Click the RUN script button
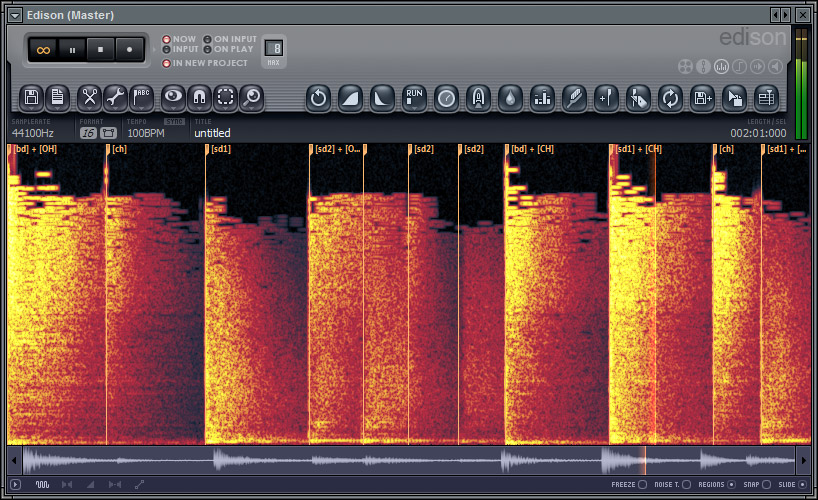 pos(414,97)
